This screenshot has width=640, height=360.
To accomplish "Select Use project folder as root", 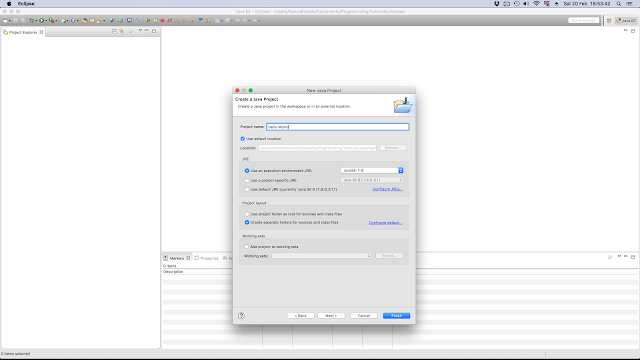I will coord(247,214).
